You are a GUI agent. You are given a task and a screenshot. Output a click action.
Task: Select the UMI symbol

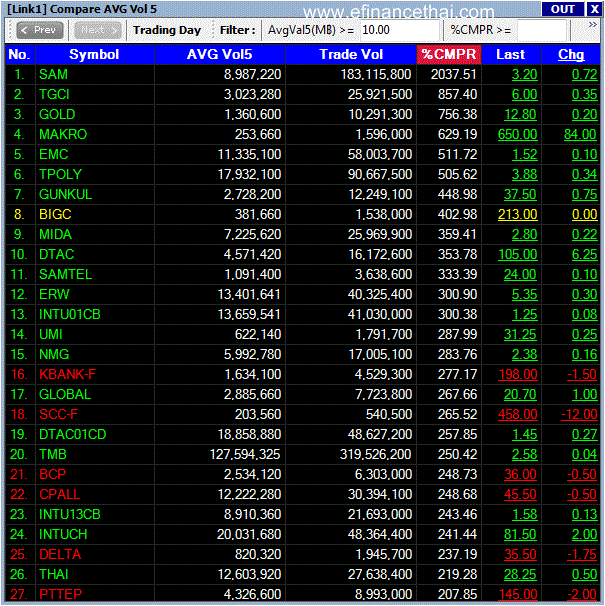coord(50,335)
